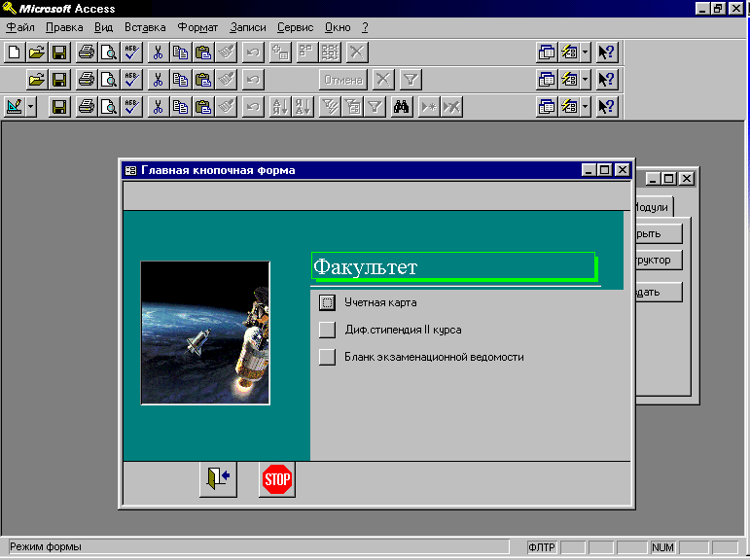Screen dimensions: 750x560
Task: Open the ? help menu
Action: [365, 28]
